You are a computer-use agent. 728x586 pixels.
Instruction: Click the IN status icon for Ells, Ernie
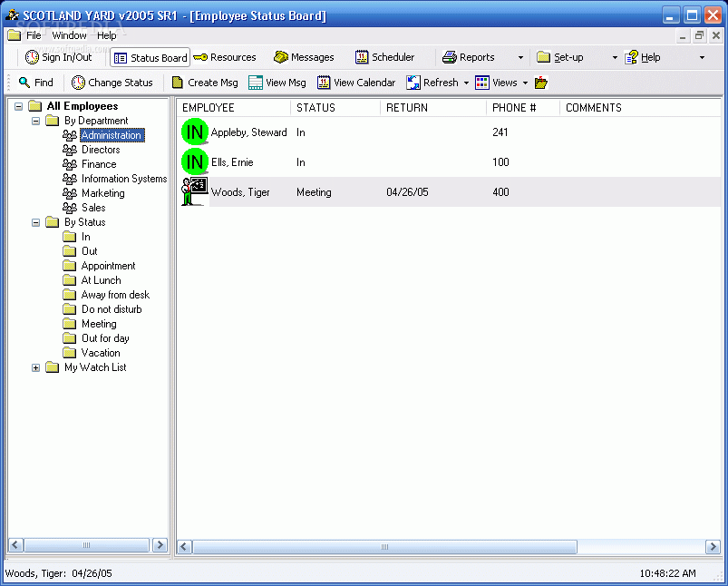(195, 161)
